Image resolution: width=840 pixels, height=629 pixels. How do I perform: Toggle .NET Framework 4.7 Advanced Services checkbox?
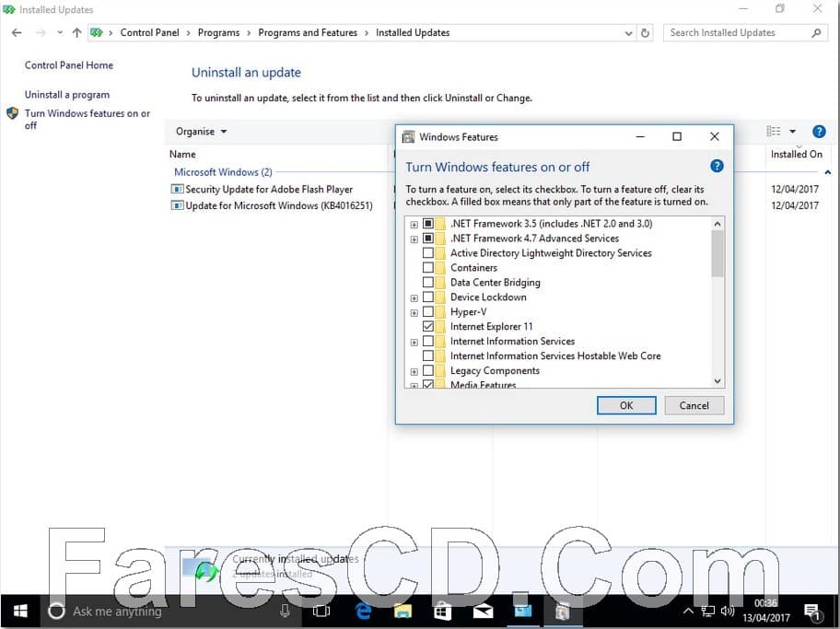[x=428, y=238]
